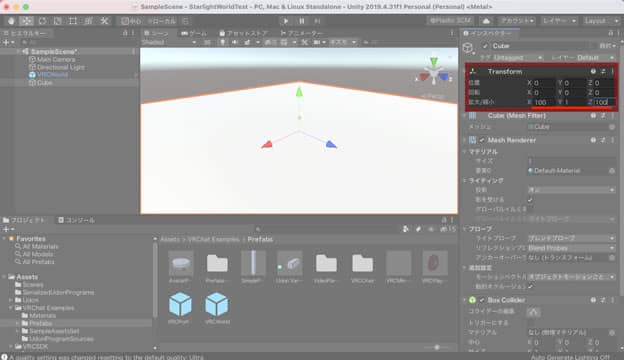624x360 pixels.
Task: Open the cloud services icon
Action: tap(486, 21)
